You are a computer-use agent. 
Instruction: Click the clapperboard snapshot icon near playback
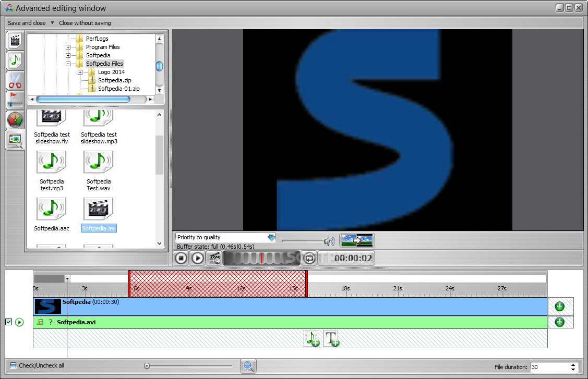tap(214, 258)
